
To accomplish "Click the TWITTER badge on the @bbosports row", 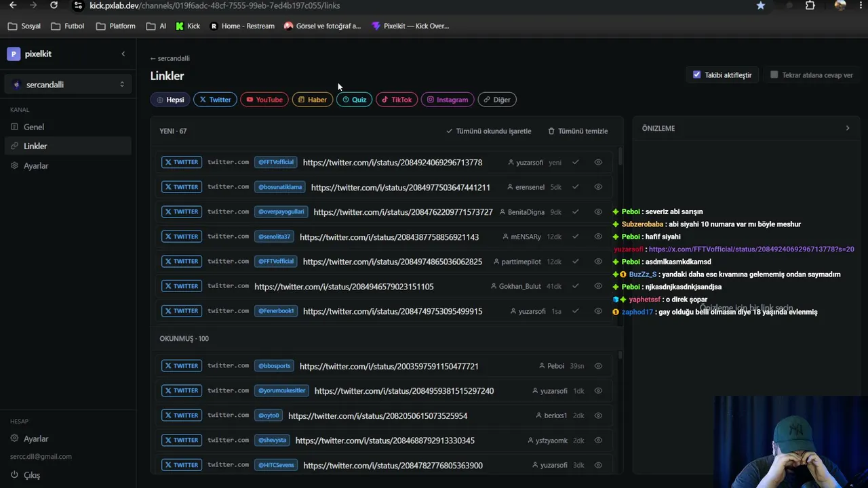I will [182, 366].
